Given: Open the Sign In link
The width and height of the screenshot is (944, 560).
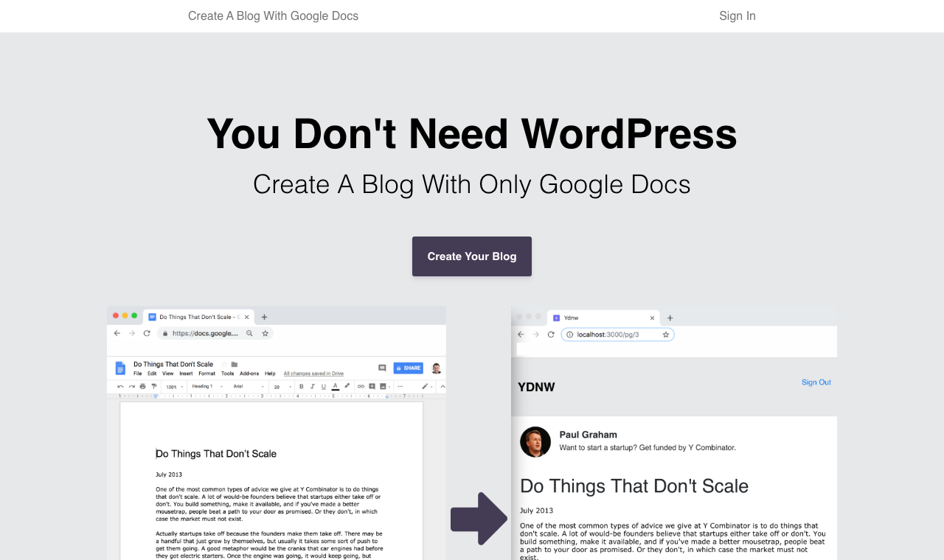Looking at the screenshot, I should coord(737,16).
